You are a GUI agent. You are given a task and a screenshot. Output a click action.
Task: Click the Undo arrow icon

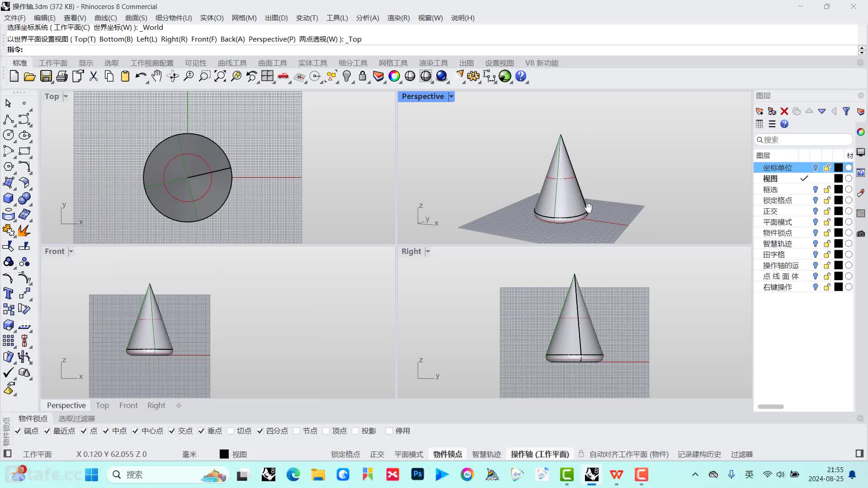coord(141,76)
